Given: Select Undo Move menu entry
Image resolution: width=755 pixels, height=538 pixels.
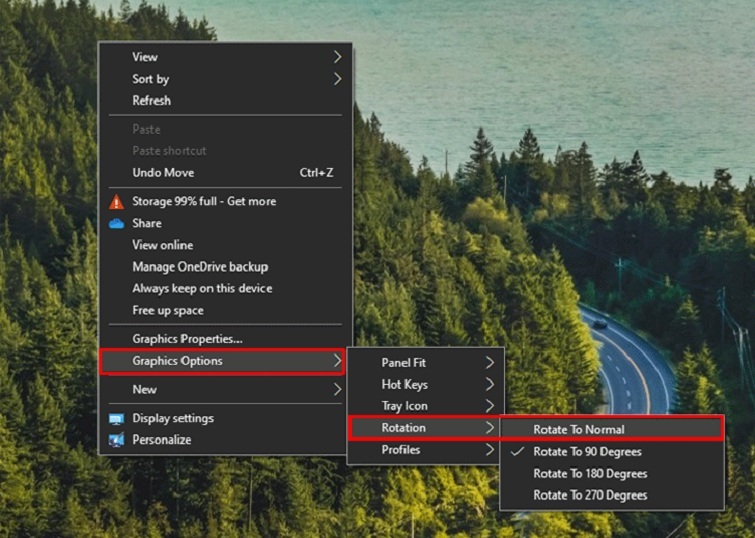Looking at the screenshot, I should tap(163, 173).
